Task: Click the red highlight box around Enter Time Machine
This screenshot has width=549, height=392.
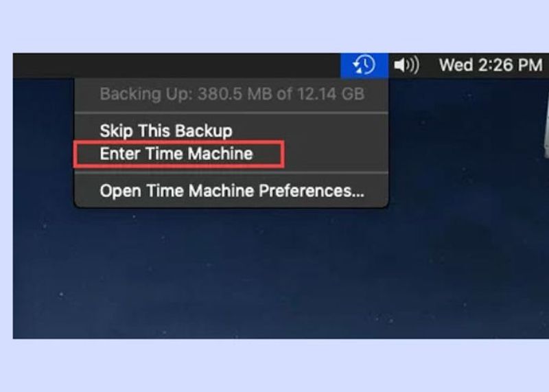Action: [x=179, y=154]
